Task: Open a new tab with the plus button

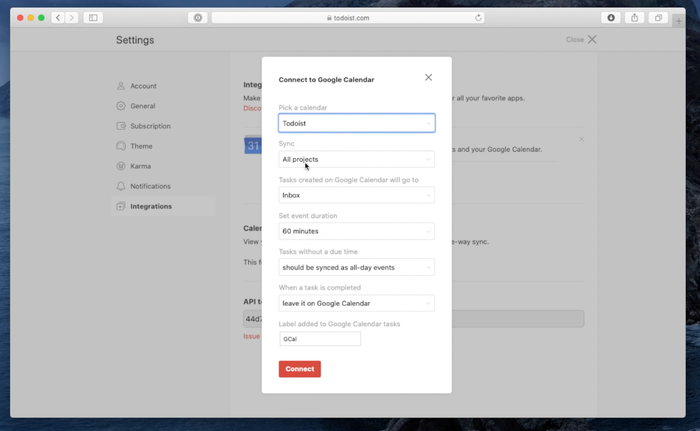Action: [679, 21]
